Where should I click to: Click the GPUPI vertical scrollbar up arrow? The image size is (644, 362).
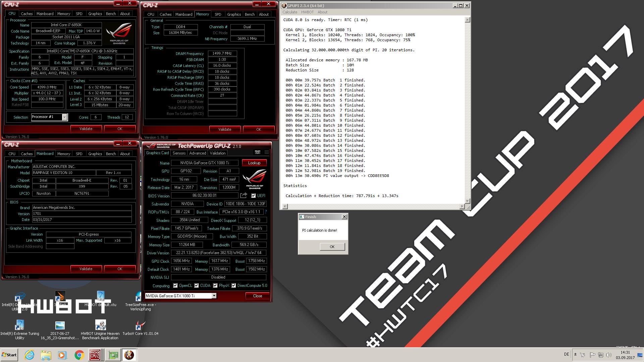coord(468,20)
